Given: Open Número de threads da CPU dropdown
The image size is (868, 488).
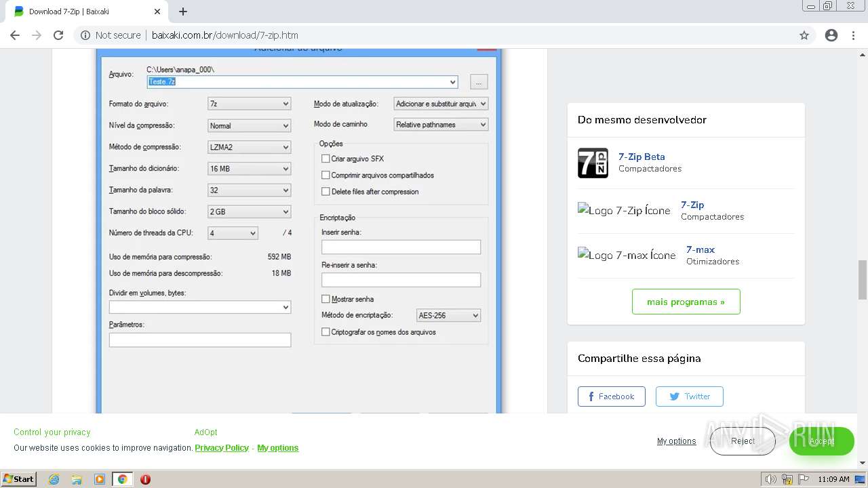Looking at the screenshot, I should pos(233,233).
